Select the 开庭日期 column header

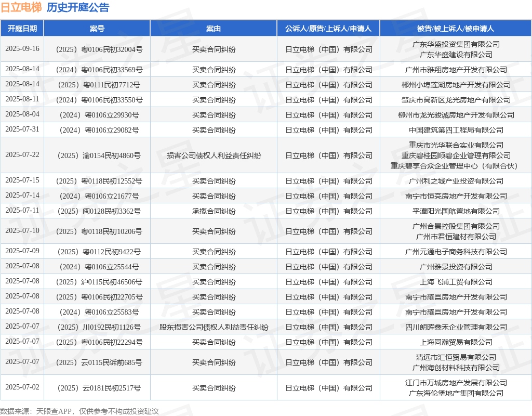point(22,29)
